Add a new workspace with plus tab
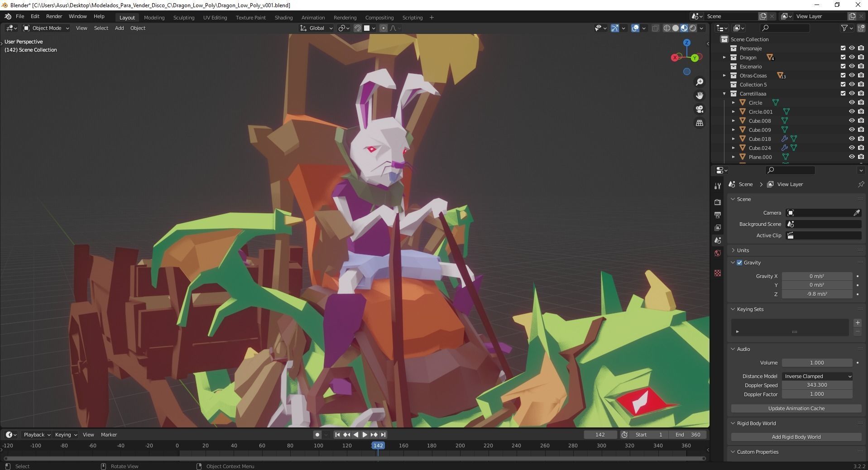 (x=432, y=18)
